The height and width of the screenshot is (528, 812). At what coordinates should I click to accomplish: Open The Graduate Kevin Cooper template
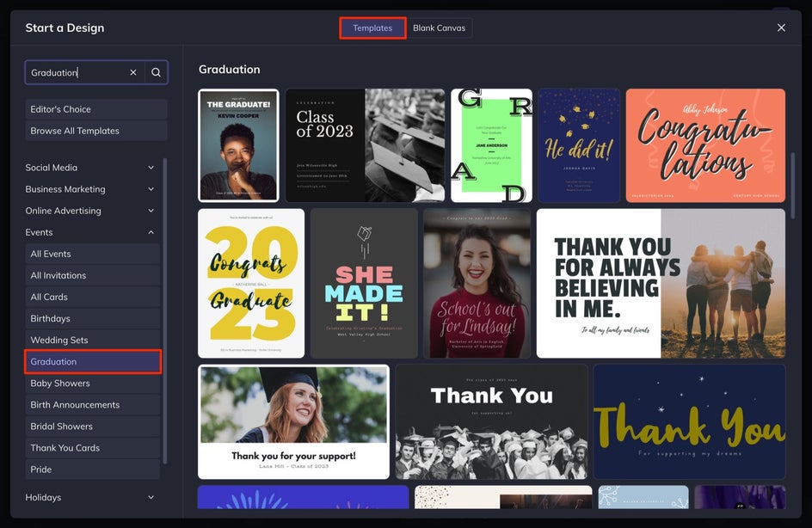[x=238, y=145]
